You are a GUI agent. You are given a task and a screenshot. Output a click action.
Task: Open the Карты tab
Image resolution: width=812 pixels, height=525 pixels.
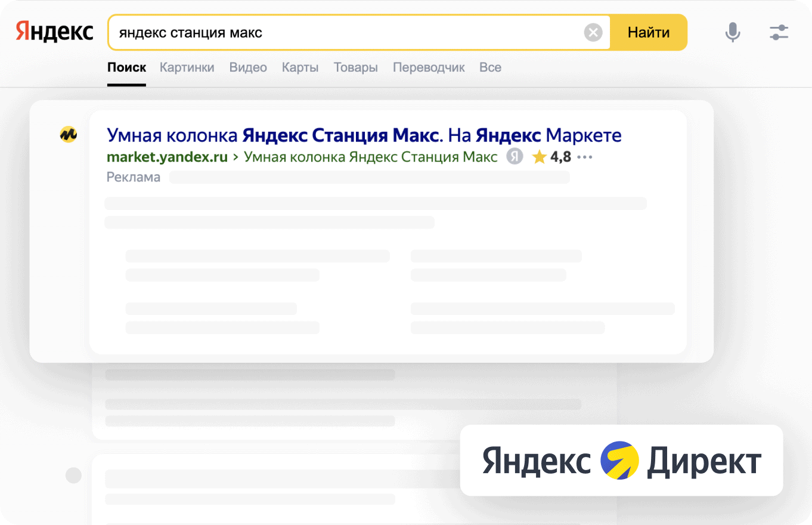(300, 67)
